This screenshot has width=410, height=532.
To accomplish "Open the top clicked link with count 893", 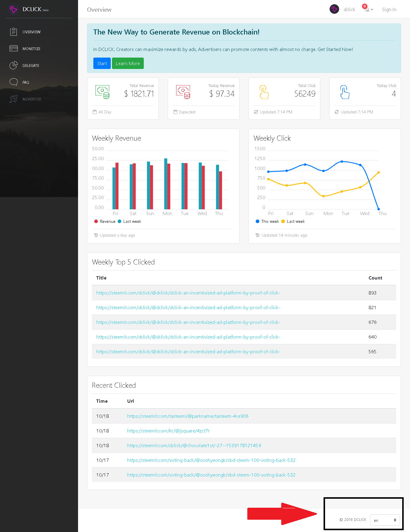I will click(188, 293).
